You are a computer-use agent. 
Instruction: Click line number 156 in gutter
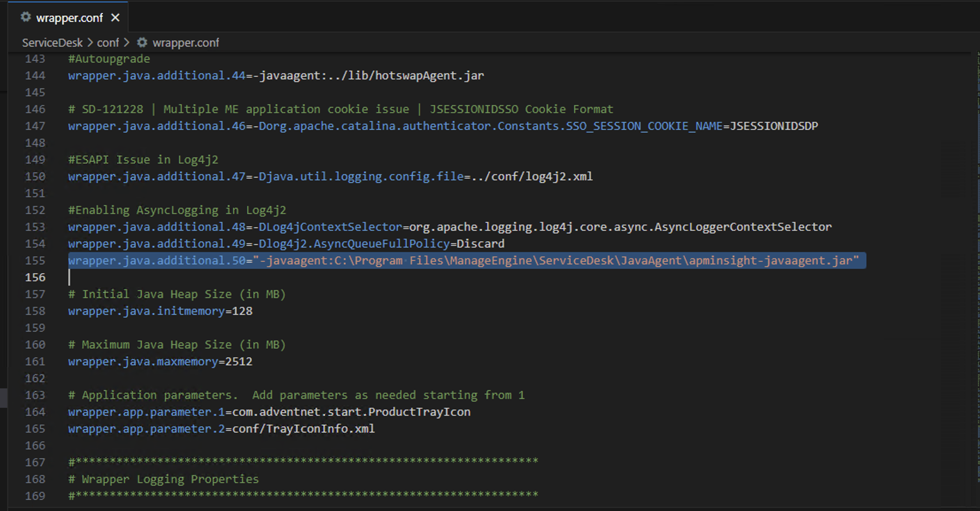pyautogui.click(x=35, y=277)
